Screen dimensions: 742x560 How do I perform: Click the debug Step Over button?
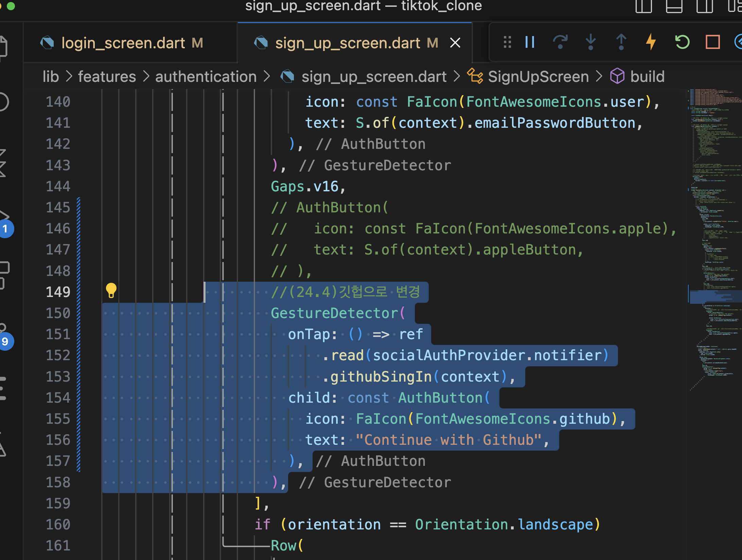point(560,42)
